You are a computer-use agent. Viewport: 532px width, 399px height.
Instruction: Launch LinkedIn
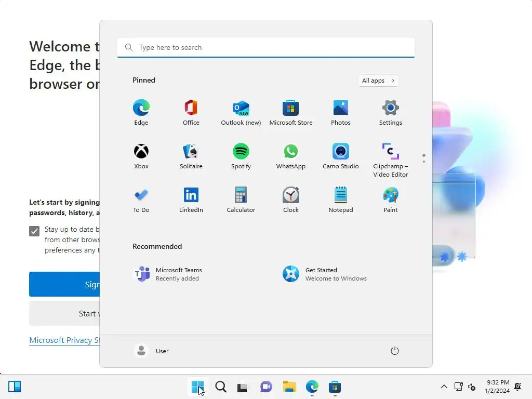[191, 200]
